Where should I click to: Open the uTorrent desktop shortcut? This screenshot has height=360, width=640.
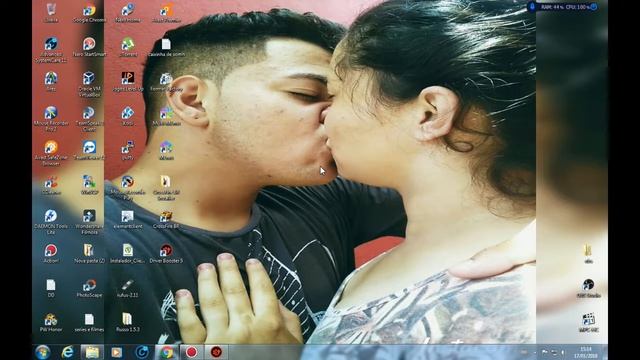tap(128, 47)
